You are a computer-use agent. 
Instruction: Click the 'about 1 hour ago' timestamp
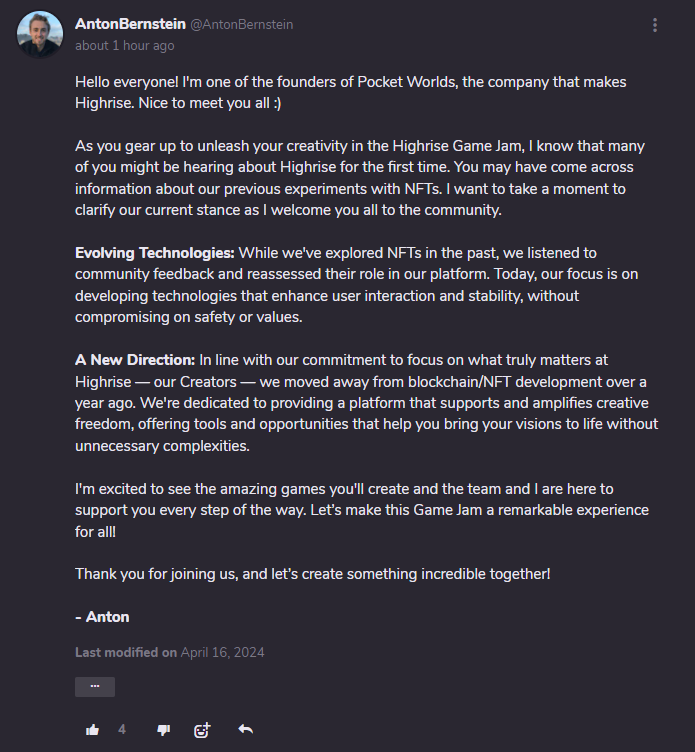(x=124, y=45)
